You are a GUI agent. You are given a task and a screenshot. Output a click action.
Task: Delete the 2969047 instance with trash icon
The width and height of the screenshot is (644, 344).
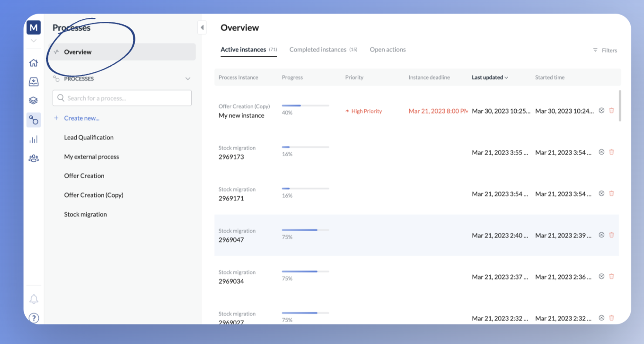tap(612, 235)
